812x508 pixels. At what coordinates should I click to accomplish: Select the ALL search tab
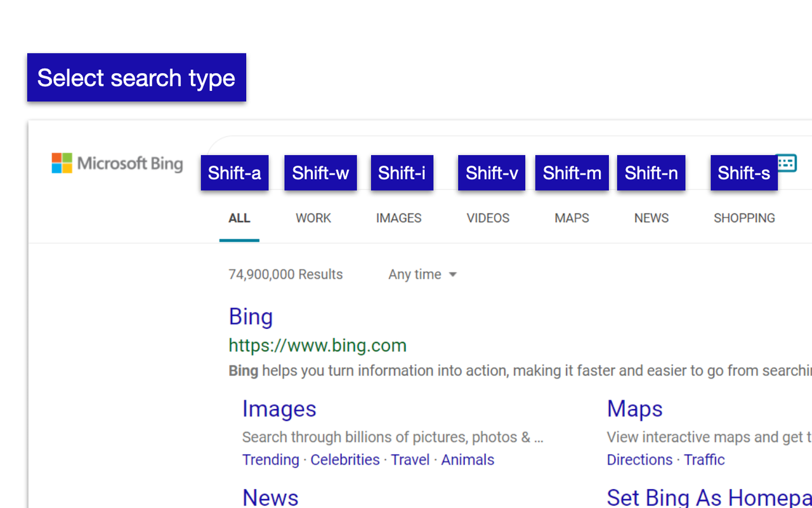(x=239, y=218)
